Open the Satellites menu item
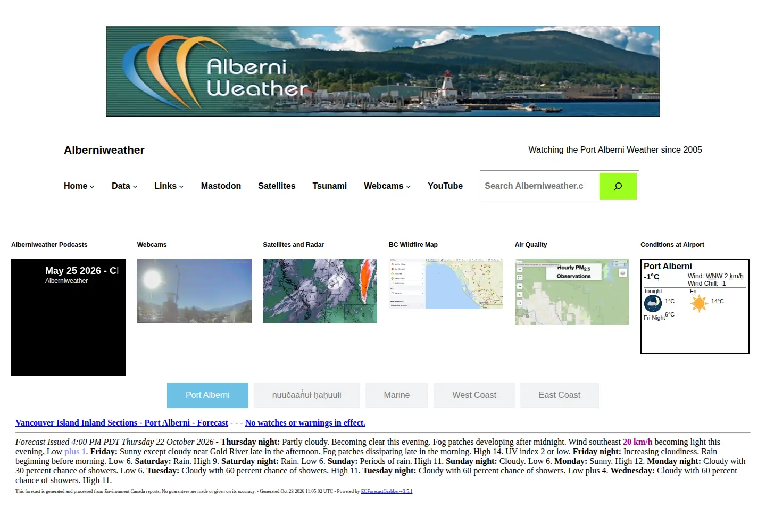The width and height of the screenshot is (766, 532). pyautogui.click(x=277, y=186)
